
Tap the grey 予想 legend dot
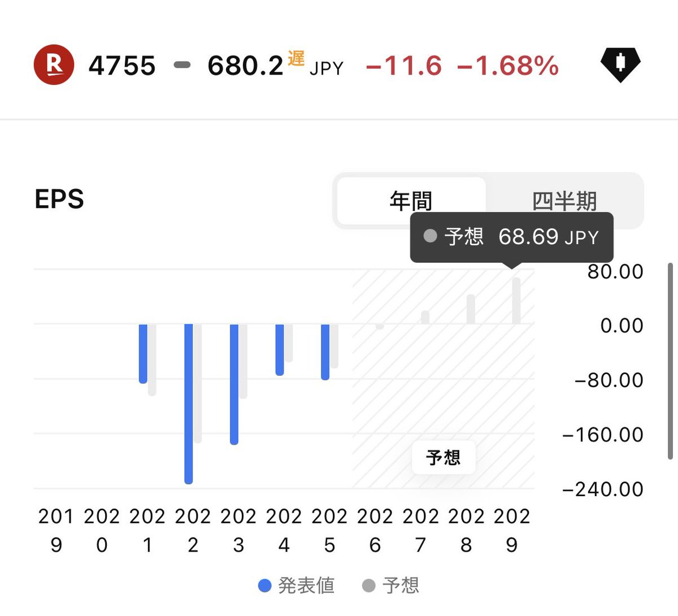(368, 586)
